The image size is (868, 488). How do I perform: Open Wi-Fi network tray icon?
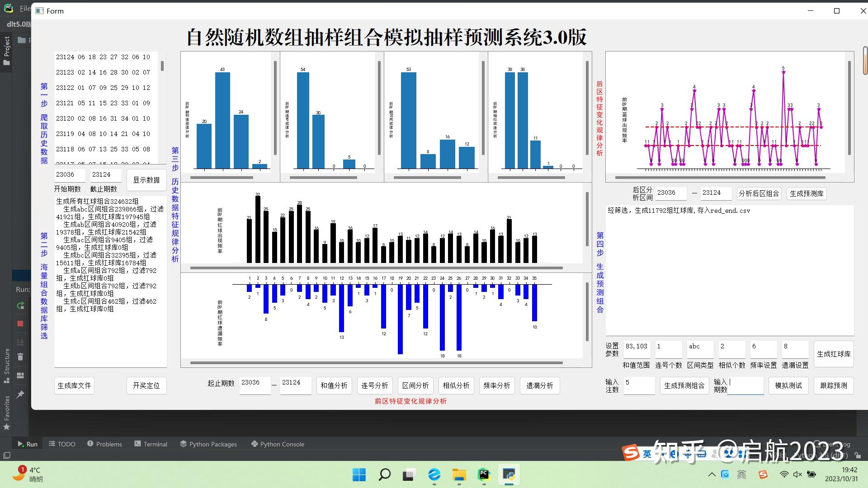point(784,474)
